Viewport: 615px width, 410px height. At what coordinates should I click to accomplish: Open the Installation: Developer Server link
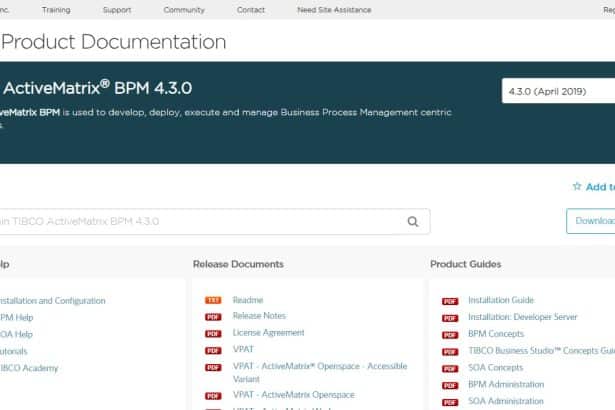coord(523,317)
